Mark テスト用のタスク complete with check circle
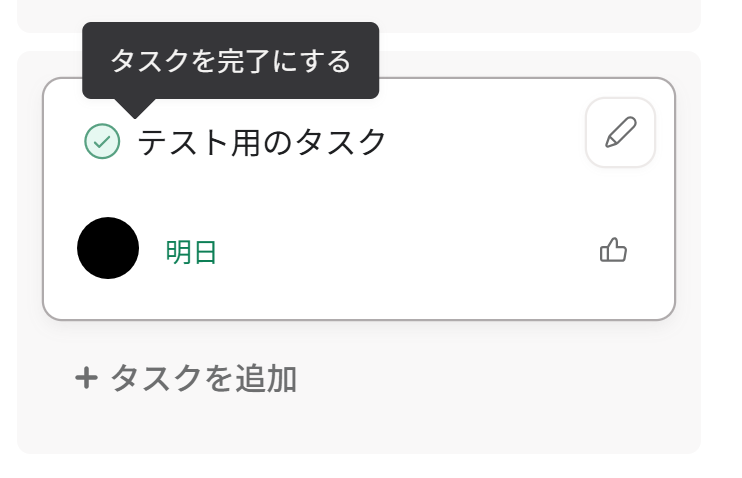The image size is (742, 478). 102,141
